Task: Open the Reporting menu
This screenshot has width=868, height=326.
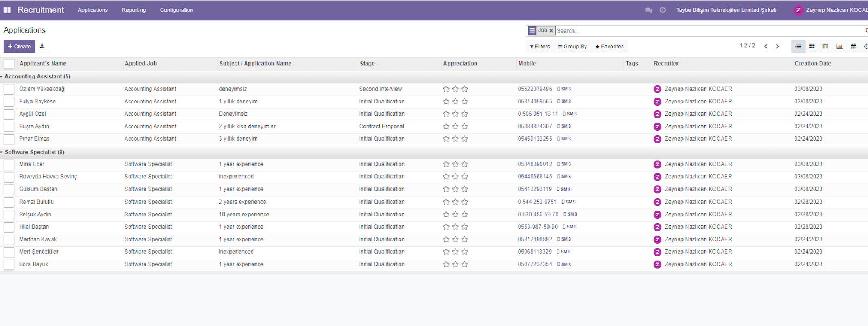Action: click(x=133, y=10)
